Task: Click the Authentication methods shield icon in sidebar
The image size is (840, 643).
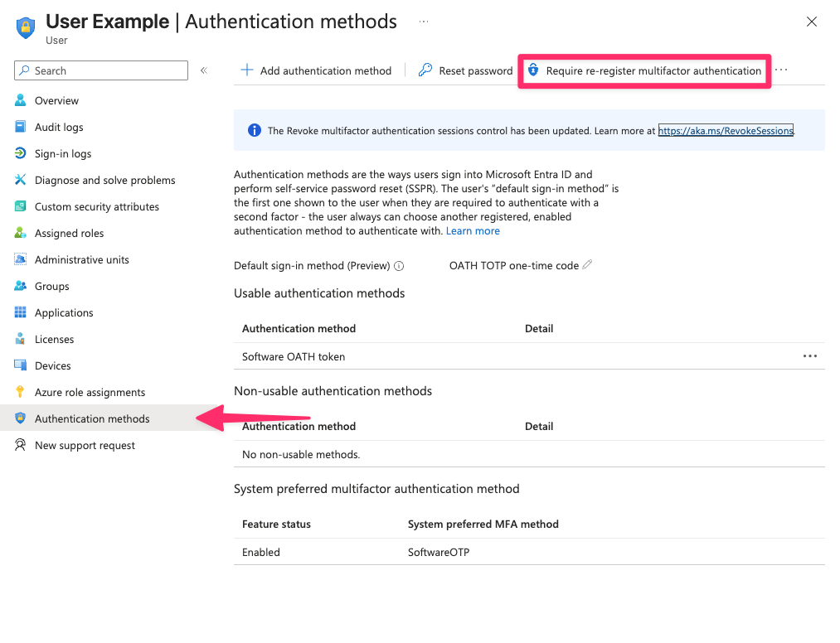Action: (21, 418)
